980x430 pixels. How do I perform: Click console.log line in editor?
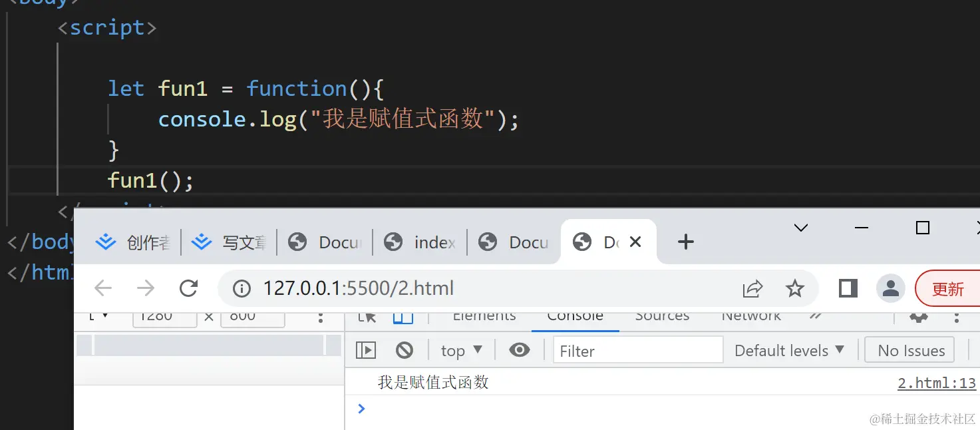338,119
